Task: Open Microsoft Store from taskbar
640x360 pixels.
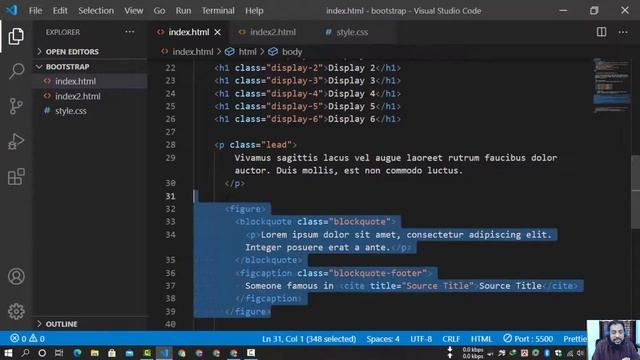Action: (x=112, y=353)
